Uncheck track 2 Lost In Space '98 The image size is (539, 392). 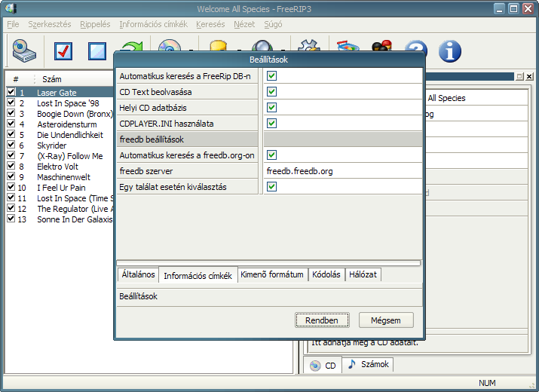11,103
